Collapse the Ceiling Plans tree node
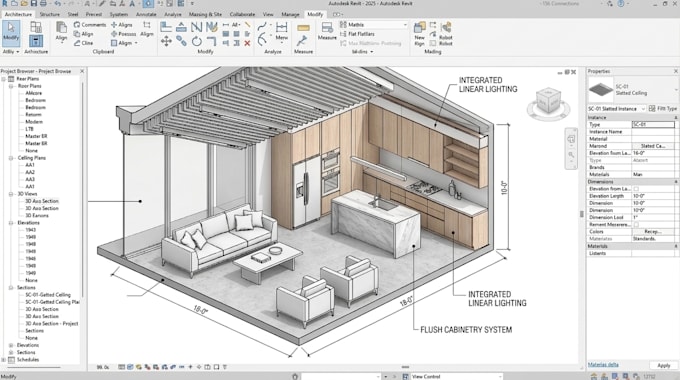Image resolution: width=680 pixels, height=380 pixels. pos(11,158)
